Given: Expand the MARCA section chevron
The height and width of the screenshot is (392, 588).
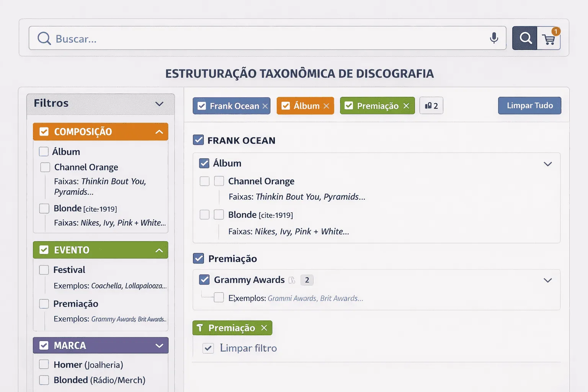Looking at the screenshot, I should coord(159,346).
